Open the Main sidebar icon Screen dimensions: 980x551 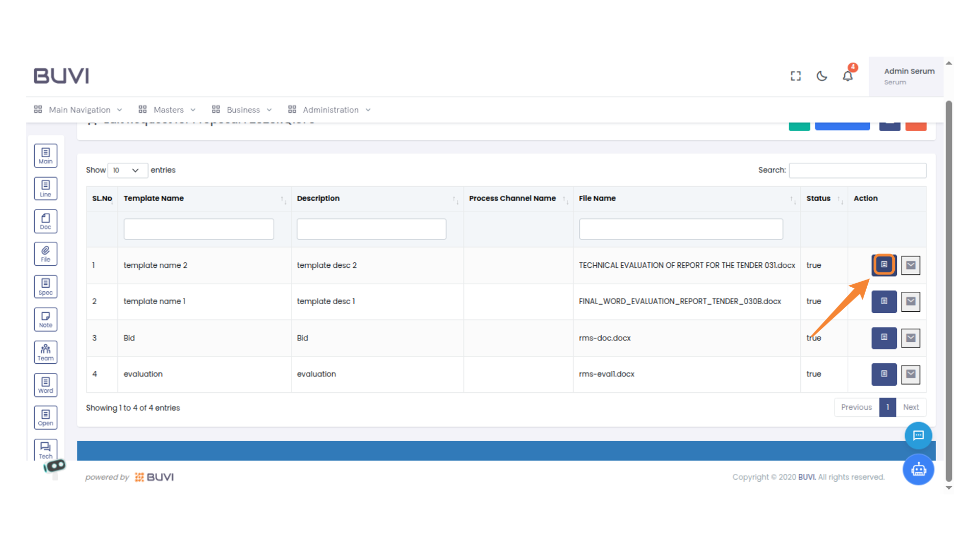tap(45, 156)
